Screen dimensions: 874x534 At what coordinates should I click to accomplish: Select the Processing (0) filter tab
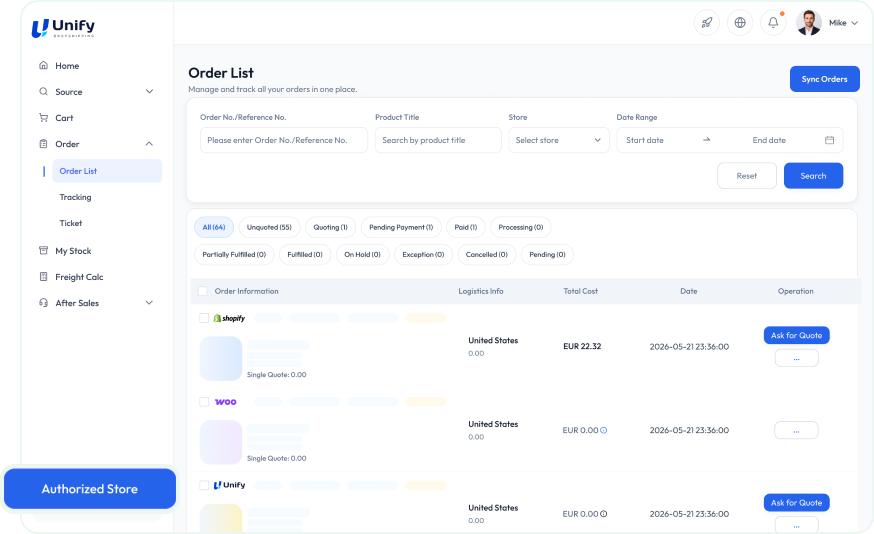[x=521, y=227]
